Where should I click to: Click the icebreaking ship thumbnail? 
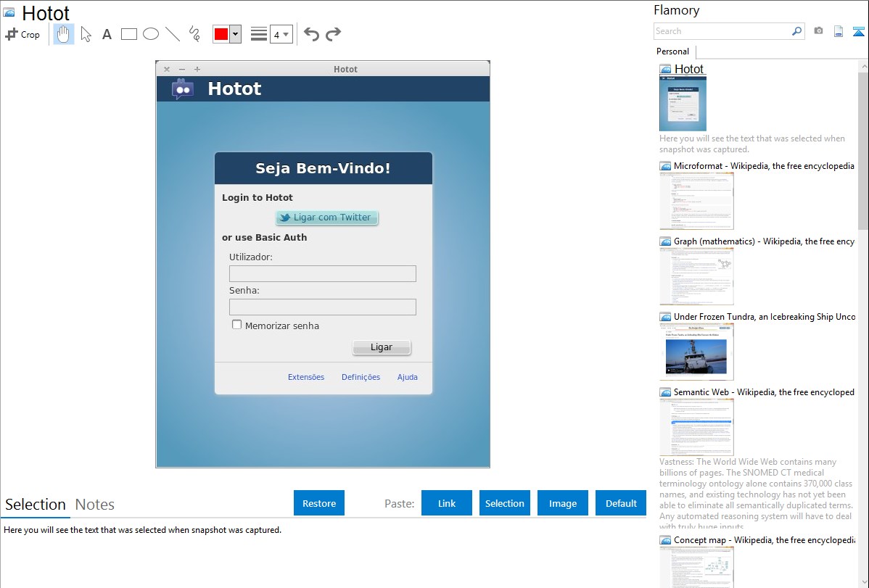point(696,352)
